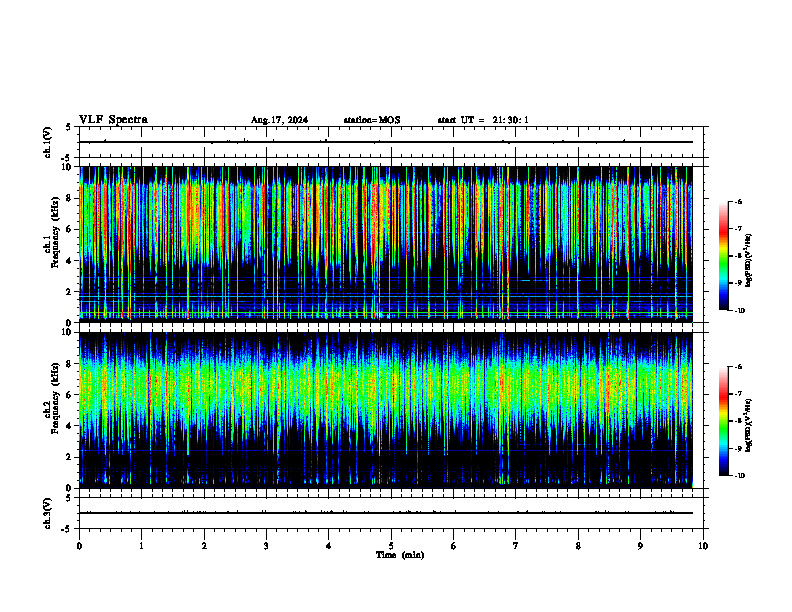The image size is (792, 612).
Task: Click time axis tick label "5"
Action: tap(391, 546)
